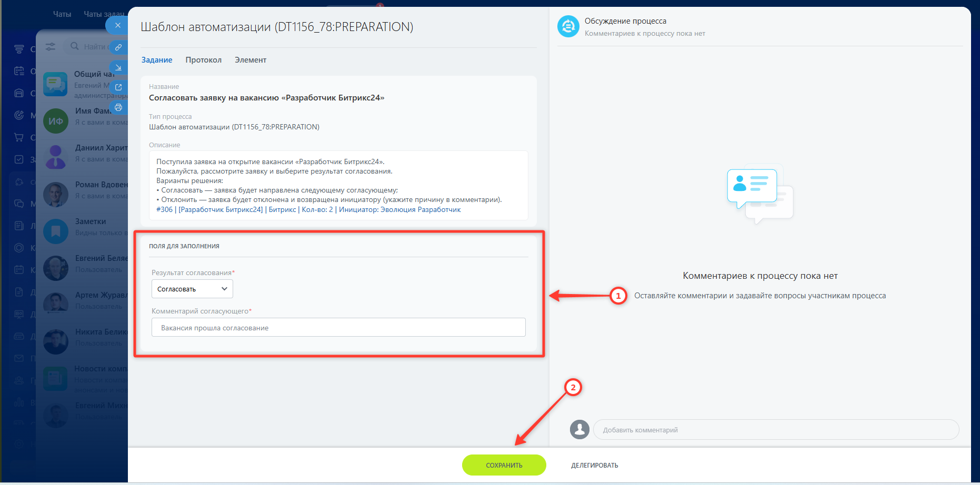980x485 pixels.
Task: Click the user avatar beside comment field
Action: tap(579, 429)
